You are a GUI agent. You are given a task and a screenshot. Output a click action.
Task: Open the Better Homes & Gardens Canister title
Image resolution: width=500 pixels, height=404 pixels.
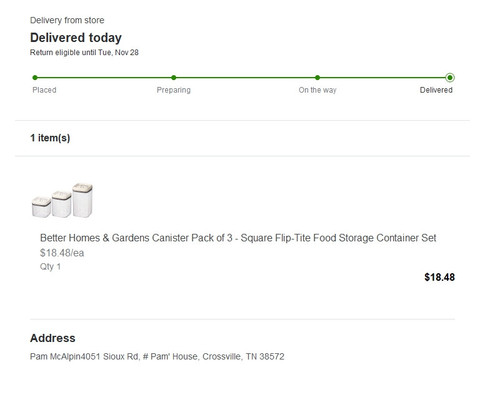[238, 238]
